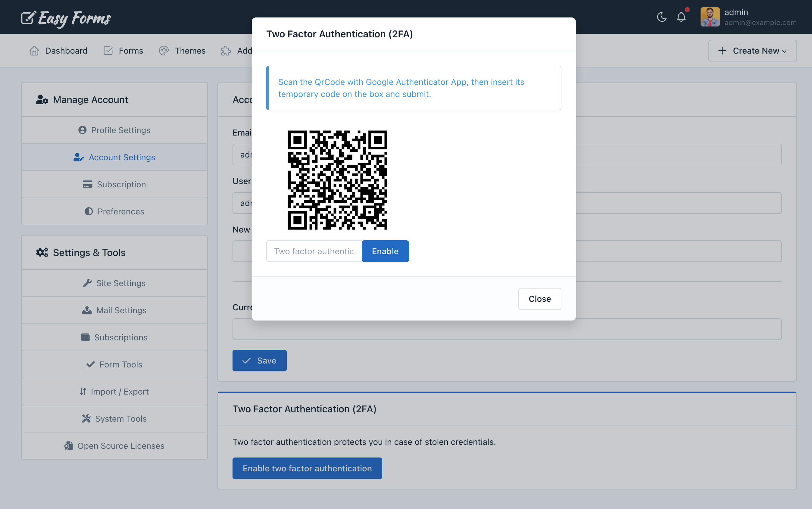Click the Forms navigation icon
Screen dimensions: 812x509
point(108,50)
